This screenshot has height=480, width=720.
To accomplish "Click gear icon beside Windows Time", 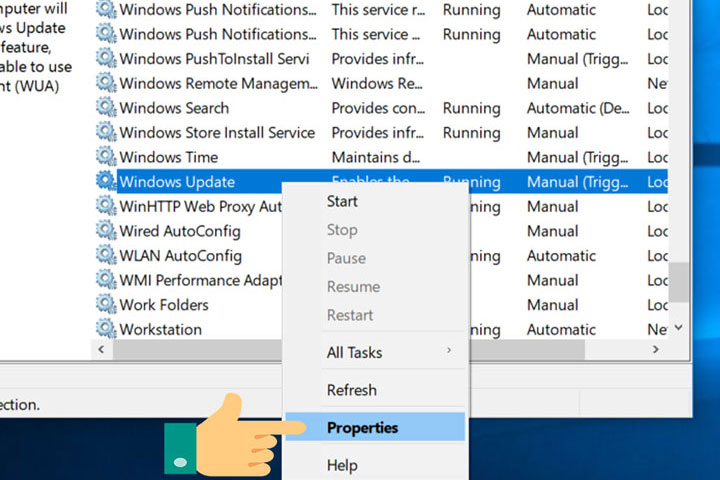I will [x=106, y=157].
